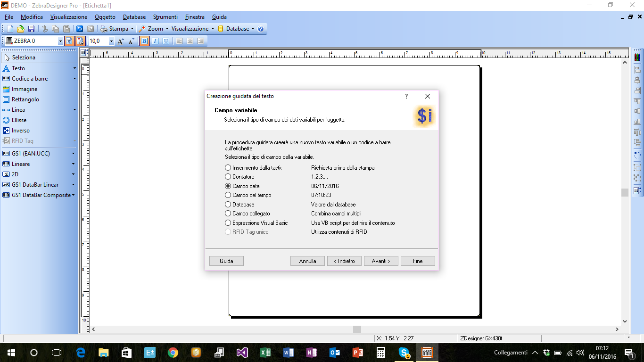
Task: Click the increase font size icon
Action: [x=121, y=41]
